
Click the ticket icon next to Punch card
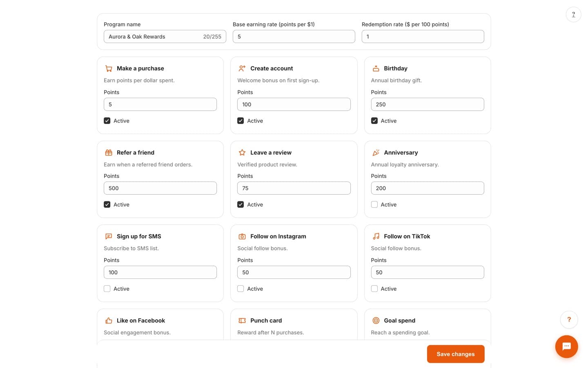[242, 321]
